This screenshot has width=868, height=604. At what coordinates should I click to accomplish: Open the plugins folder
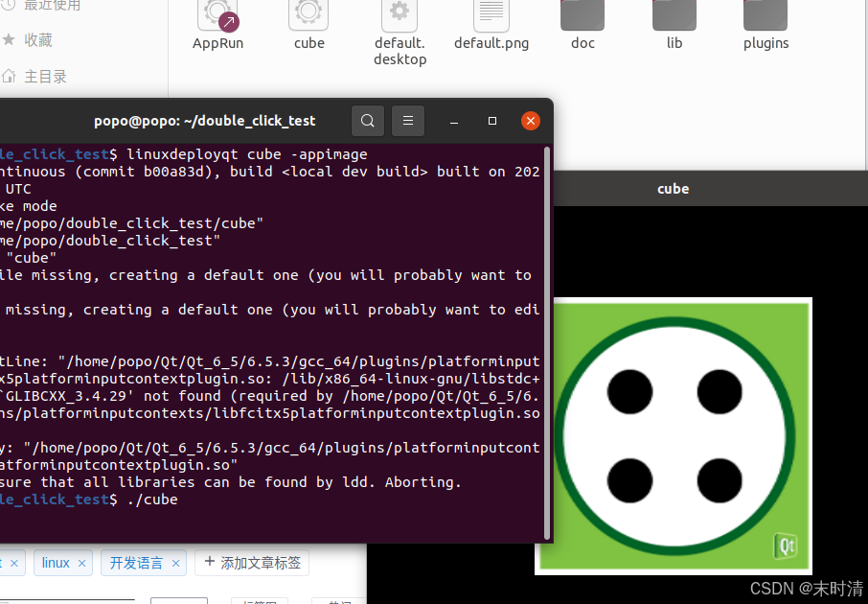pyautogui.click(x=765, y=15)
